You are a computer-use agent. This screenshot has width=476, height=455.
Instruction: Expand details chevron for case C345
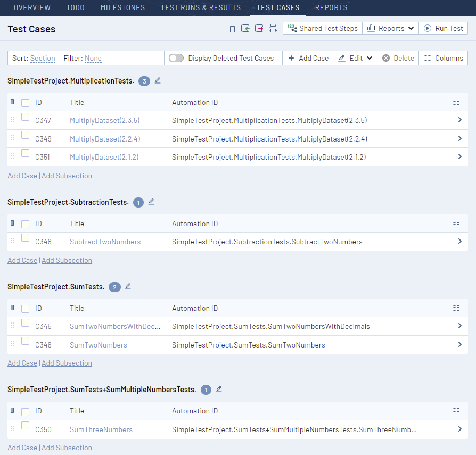[460, 326]
